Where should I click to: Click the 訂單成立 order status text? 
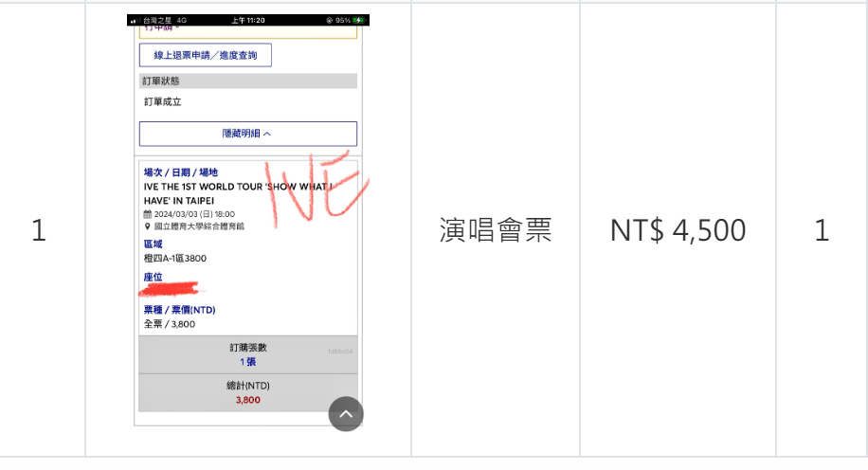(x=163, y=101)
